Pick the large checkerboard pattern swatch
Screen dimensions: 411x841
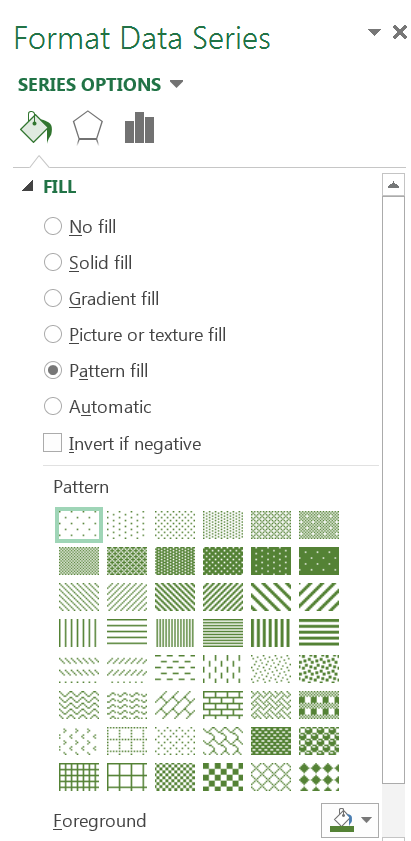(x=223, y=777)
